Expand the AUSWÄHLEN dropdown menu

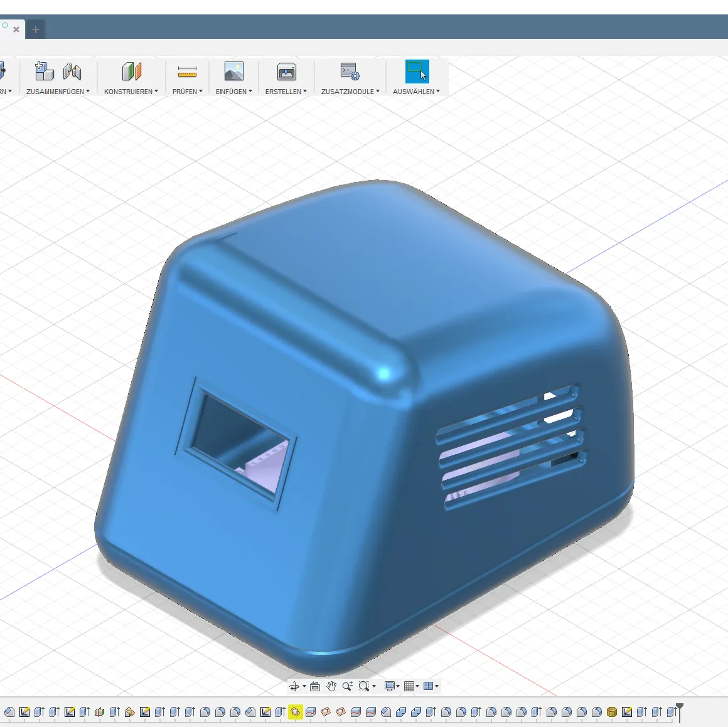416,92
